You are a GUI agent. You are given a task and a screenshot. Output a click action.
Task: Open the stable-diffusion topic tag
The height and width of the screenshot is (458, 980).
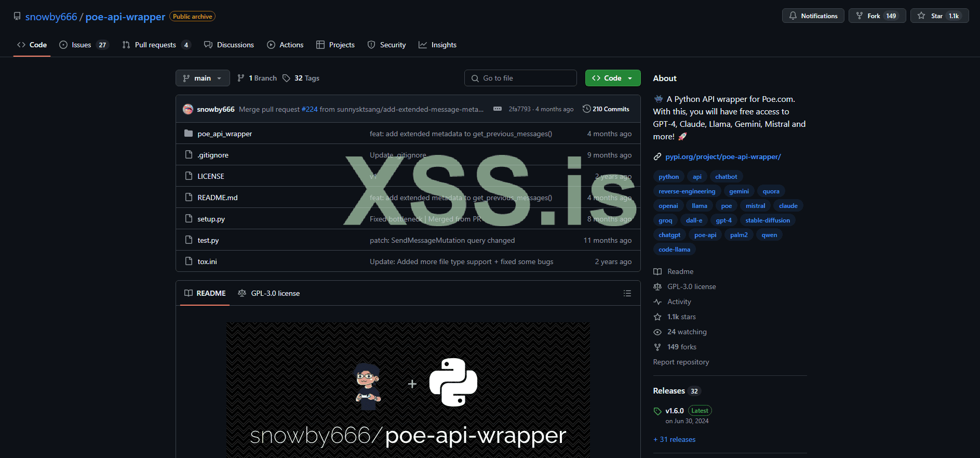tap(768, 220)
